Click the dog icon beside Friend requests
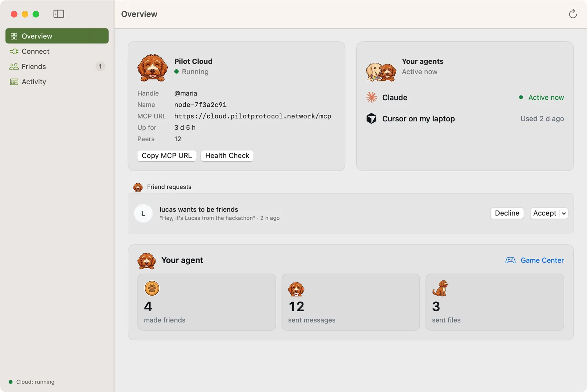Viewport: 587px width, 392px height. tap(138, 187)
